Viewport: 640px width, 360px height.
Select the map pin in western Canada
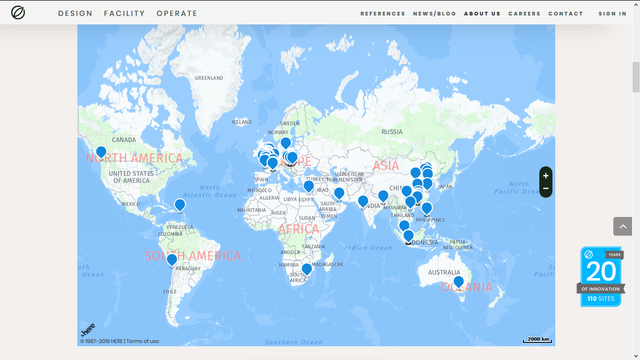(101, 152)
